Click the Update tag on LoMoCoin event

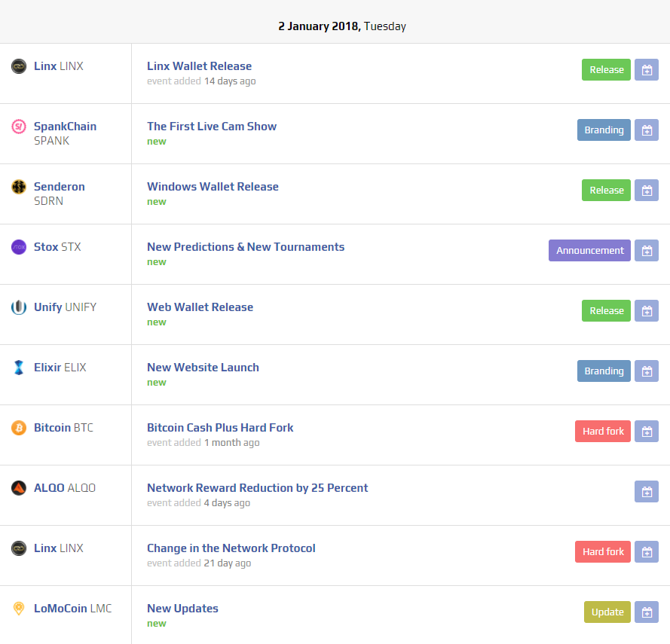pos(607,612)
